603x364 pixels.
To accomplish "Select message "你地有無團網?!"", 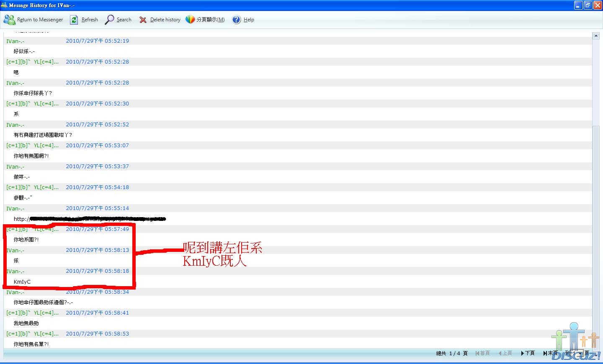I will 31,156.
